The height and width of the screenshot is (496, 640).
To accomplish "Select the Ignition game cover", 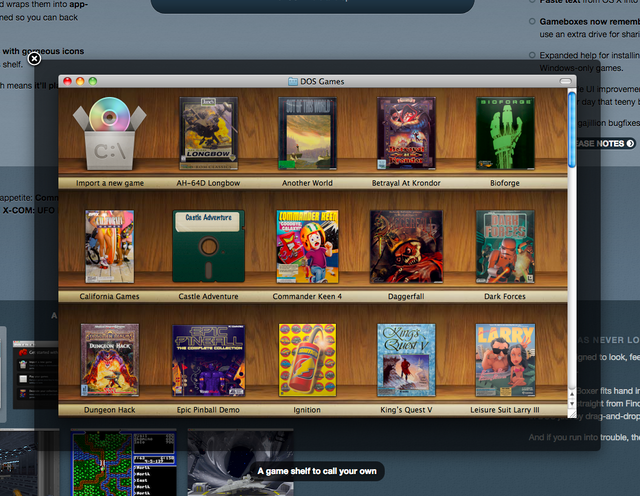I will (x=307, y=360).
